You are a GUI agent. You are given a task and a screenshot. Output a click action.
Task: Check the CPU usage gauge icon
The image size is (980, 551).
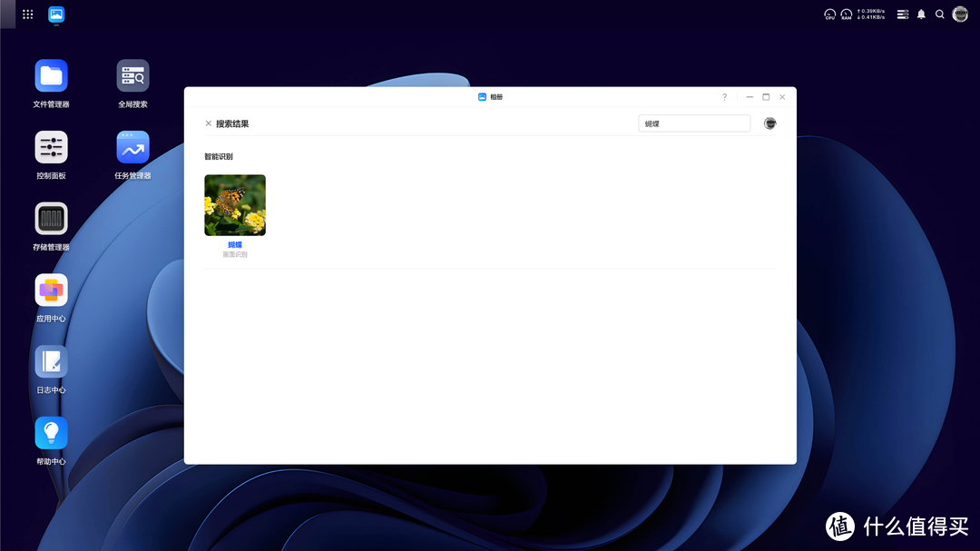coord(829,15)
